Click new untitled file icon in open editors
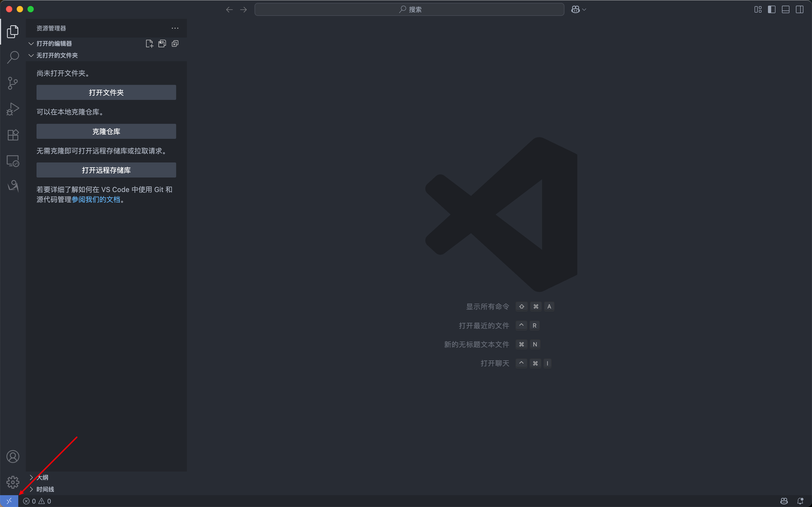 (149, 44)
